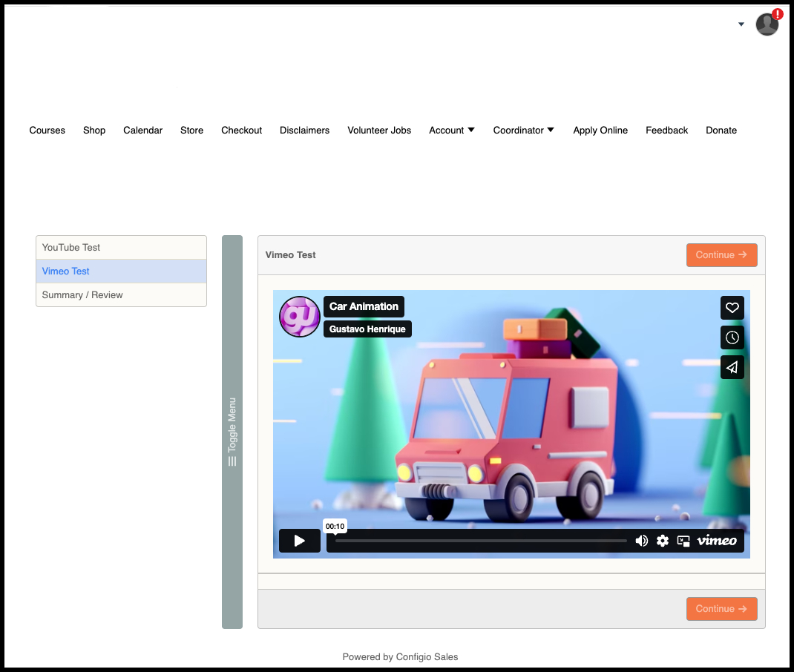The width and height of the screenshot is (794, 672).
Task: Open the Volunteer Jobs page
Action: click(379, 131)
